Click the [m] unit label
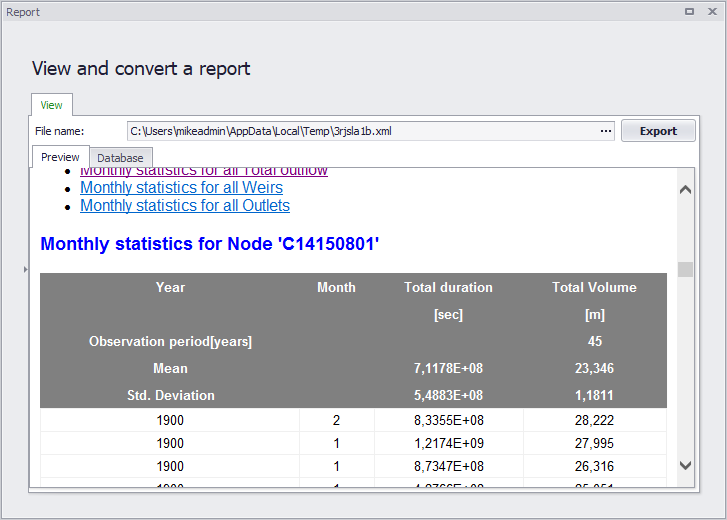Viewport: 727px width, 520px height. pos(594,315)
